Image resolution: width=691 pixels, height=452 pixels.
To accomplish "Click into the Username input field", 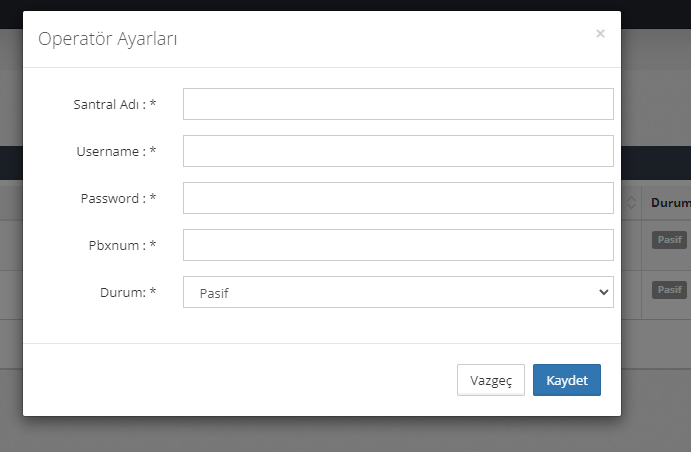I will click(398, 151).
